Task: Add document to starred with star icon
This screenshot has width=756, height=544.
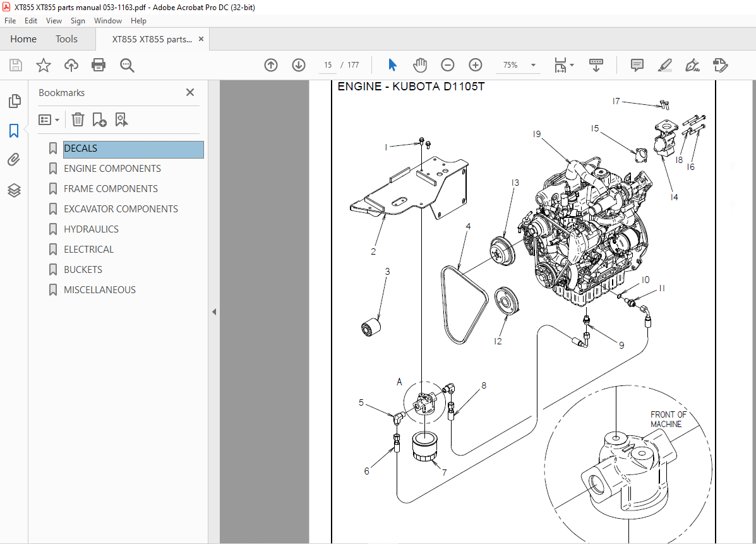Action: 44,65
